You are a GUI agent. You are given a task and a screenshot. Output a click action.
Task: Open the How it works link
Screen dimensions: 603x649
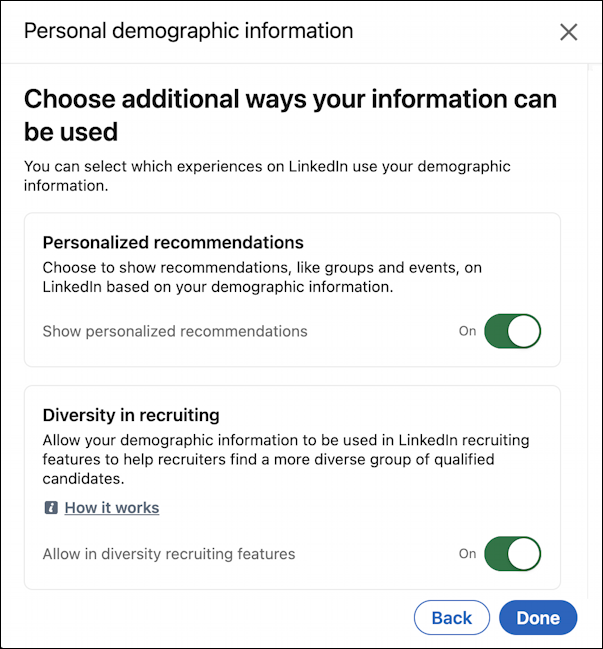[x=112, y=507]
